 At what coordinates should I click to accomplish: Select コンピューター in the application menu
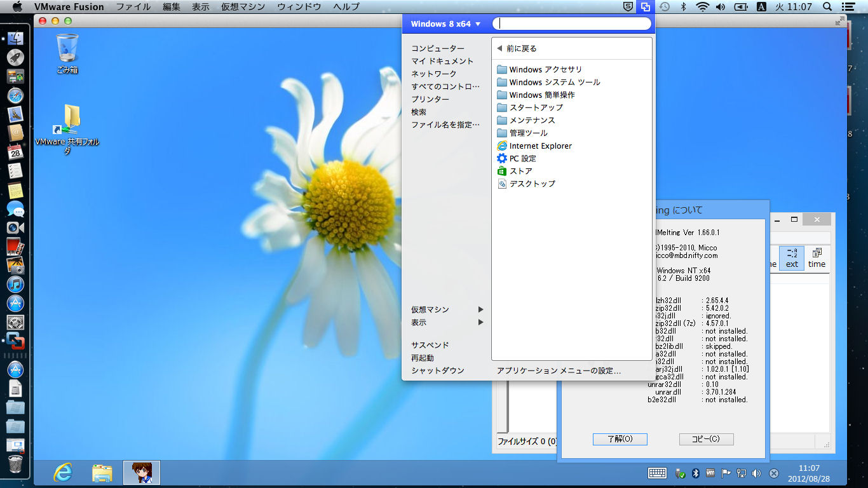coord(438,48)
